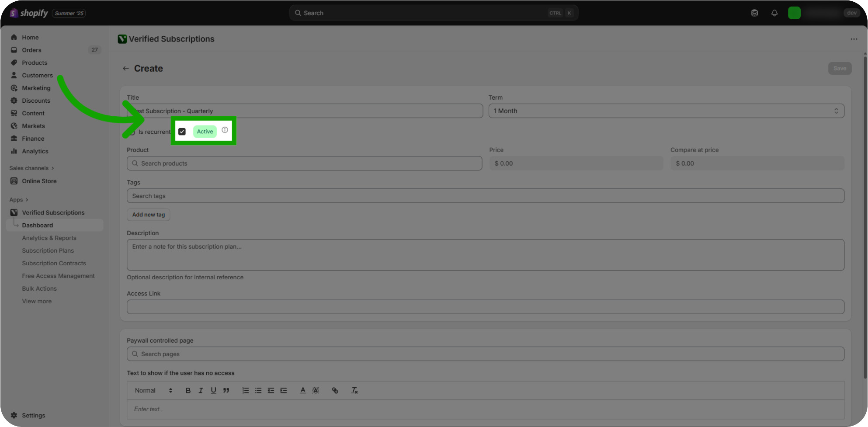Viewport: 868px width, 427px height.
Task: Toggle italic in the editor toolbar
Action: click(x=201, y=391)
